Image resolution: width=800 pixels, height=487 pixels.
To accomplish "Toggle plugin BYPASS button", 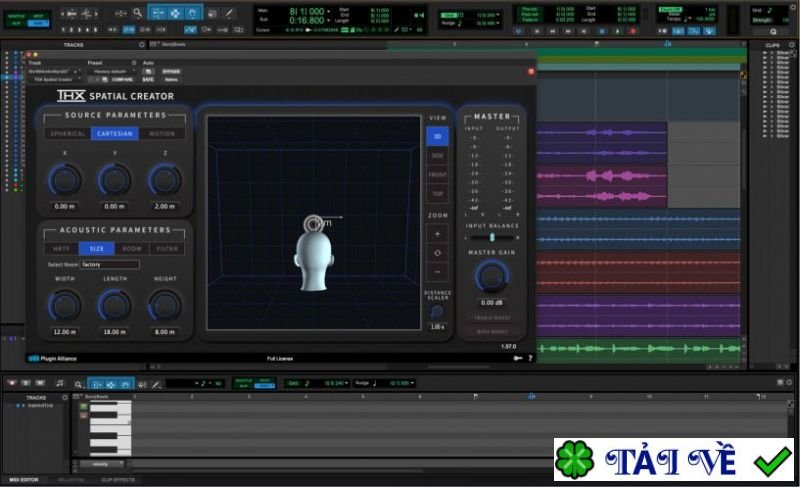I will coord(171,71).
